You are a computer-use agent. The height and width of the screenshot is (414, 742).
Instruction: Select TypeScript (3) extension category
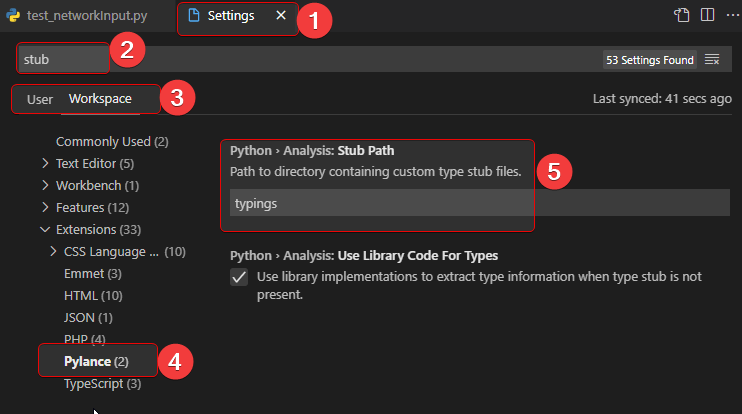[x=103, y=384]
